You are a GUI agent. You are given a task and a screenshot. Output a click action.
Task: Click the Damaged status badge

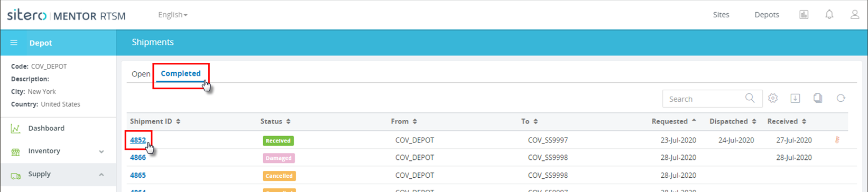279,158
